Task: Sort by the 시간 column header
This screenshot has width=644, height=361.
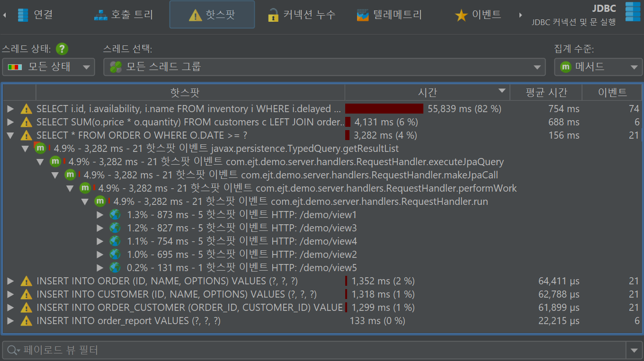Action: [x=427, y=92]
